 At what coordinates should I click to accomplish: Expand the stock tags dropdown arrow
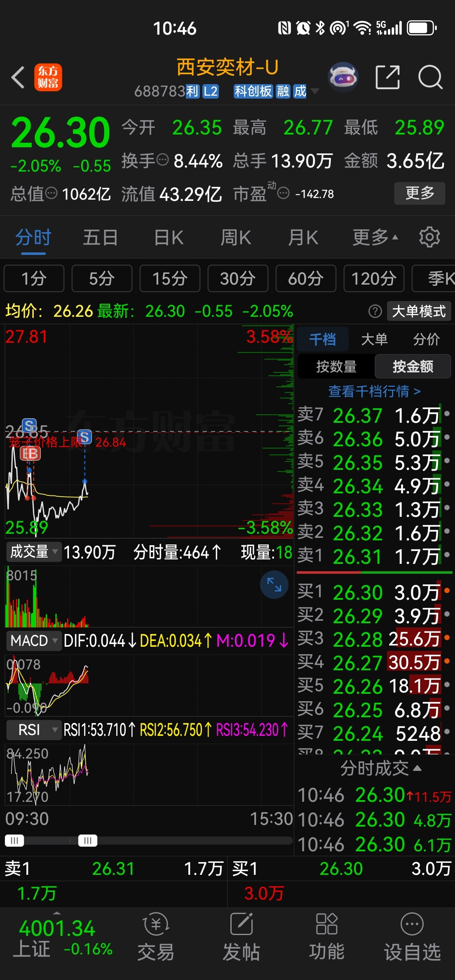(x=315, y=91)
